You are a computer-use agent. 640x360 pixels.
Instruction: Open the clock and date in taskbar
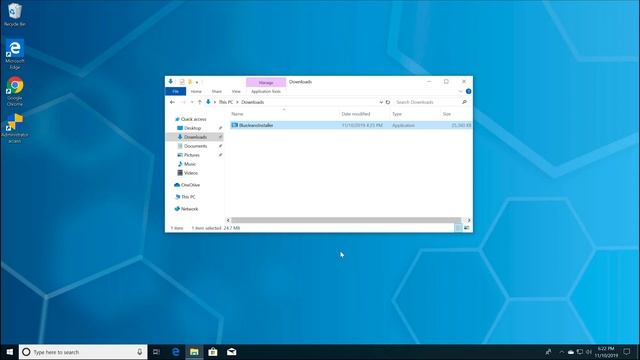click(606, 352)
